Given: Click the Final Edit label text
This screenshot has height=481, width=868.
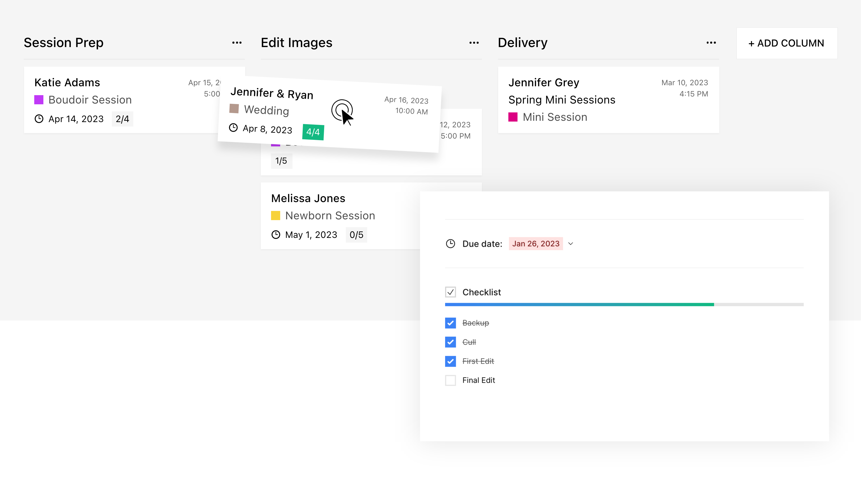Looking at the screenshot, I should point(482,383).
